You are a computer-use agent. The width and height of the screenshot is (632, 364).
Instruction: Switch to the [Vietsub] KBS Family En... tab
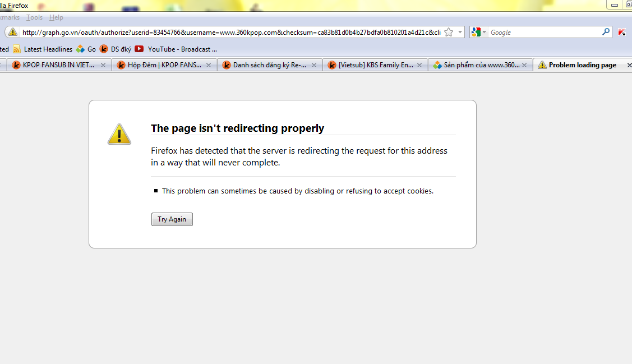click(375, 65)
